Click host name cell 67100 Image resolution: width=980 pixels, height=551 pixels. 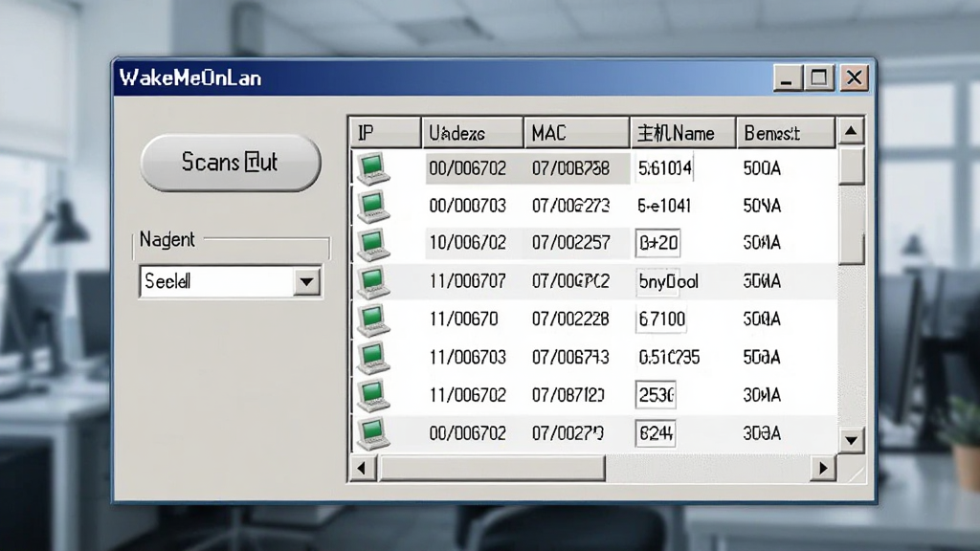[661, 320]
